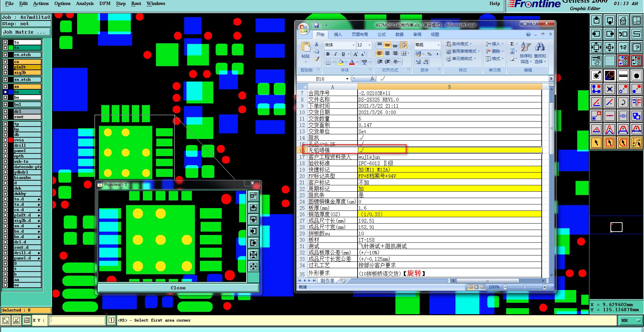This screenshot has width=644, height=332.
Task: Toggle the panel layer checkbox
Action: coord(5,151)
